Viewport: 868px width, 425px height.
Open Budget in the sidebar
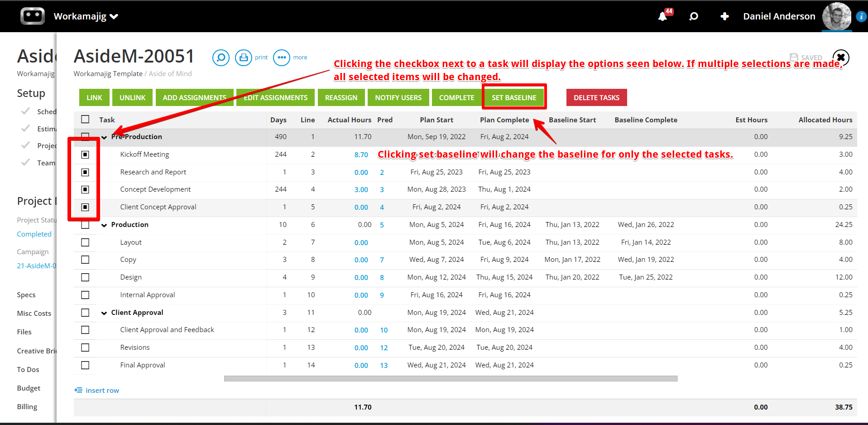[29, 388]
